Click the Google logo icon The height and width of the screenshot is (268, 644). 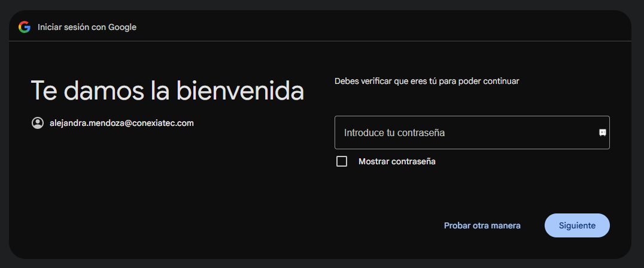pos(24,27)
